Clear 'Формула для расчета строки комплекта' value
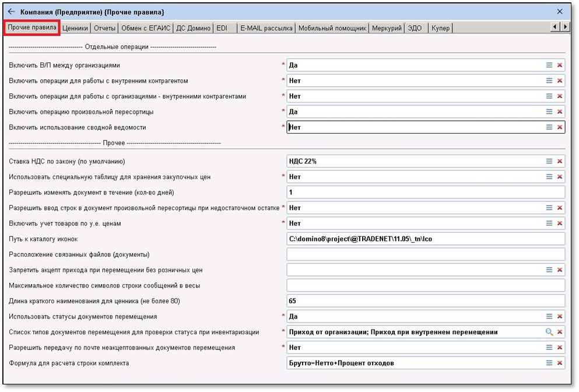Screen dimensions: 579x392 pos(559,363)
